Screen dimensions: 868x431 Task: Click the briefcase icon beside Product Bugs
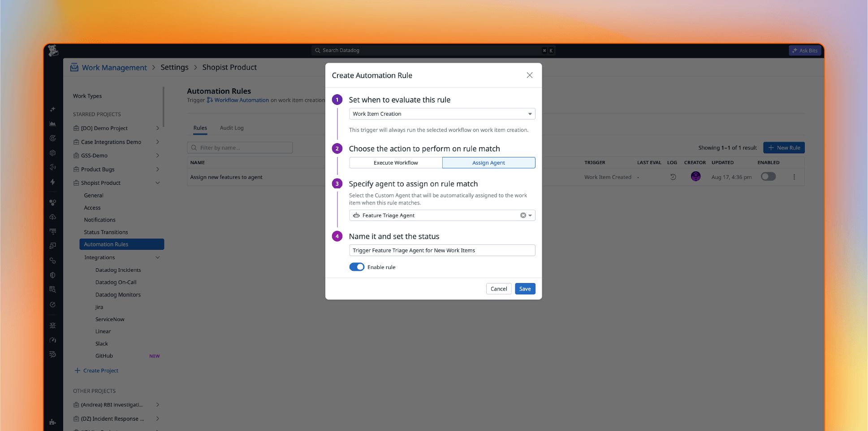click(76, 169)
